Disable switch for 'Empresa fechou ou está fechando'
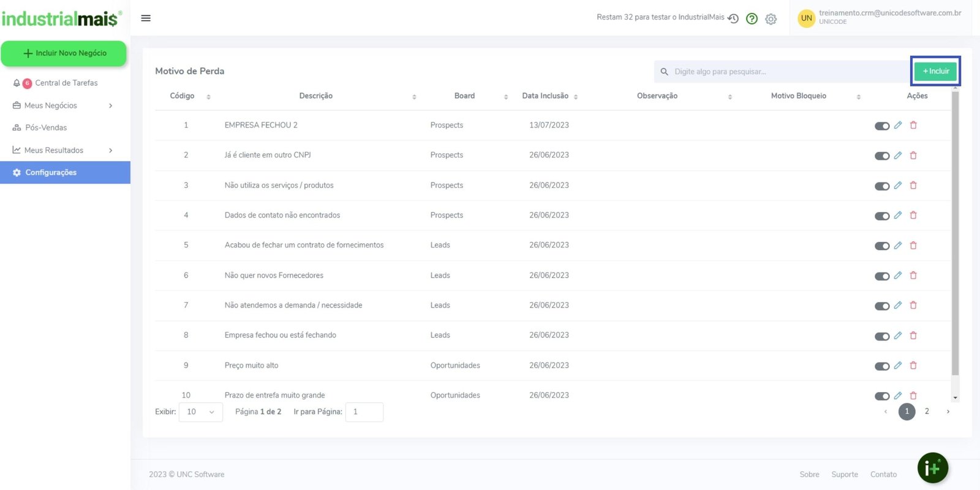980x490 pixels. click(x=881, y=336)
